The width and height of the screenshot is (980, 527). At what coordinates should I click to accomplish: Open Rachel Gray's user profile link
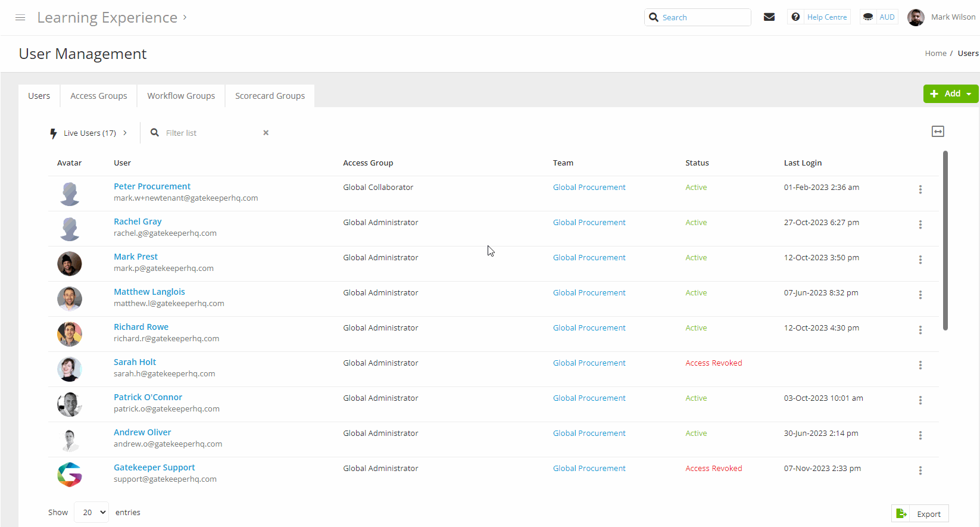pos(138,222)
